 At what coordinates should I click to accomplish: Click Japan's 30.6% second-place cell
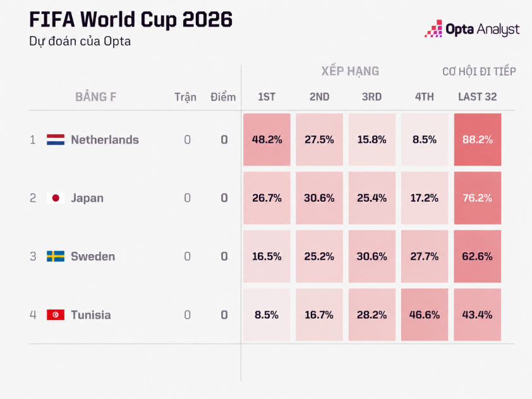319,198
